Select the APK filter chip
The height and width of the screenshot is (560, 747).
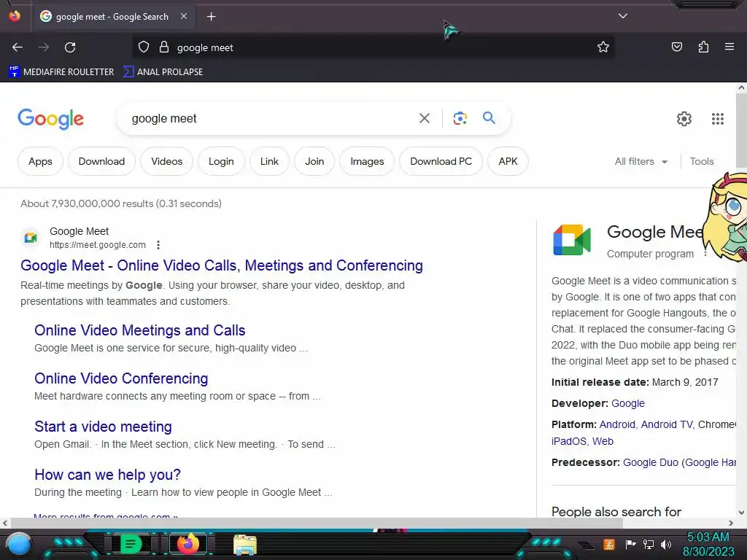508,161
